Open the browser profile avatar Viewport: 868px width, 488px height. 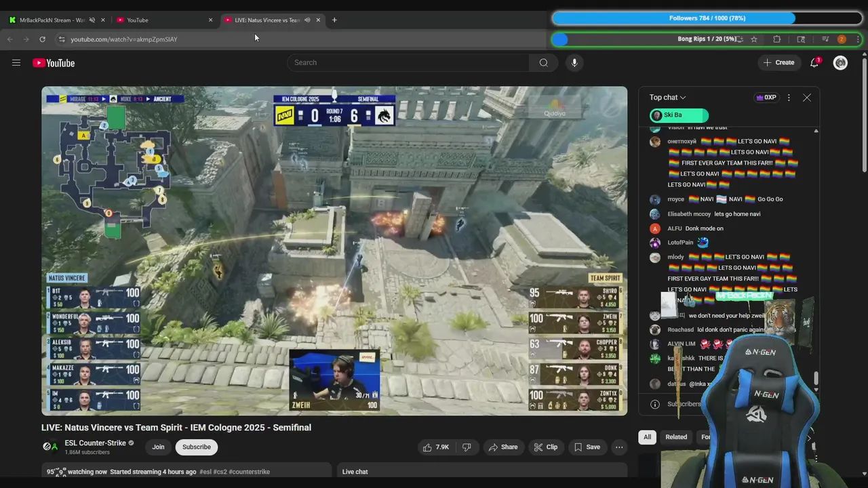(x=842, y=39)
